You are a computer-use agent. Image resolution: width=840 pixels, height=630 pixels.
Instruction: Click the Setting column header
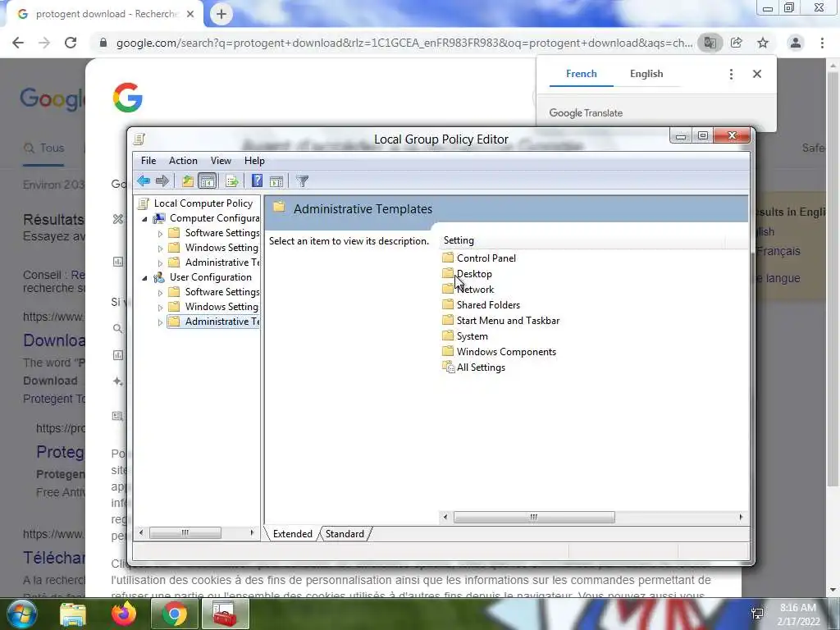[x=582, y=240]
